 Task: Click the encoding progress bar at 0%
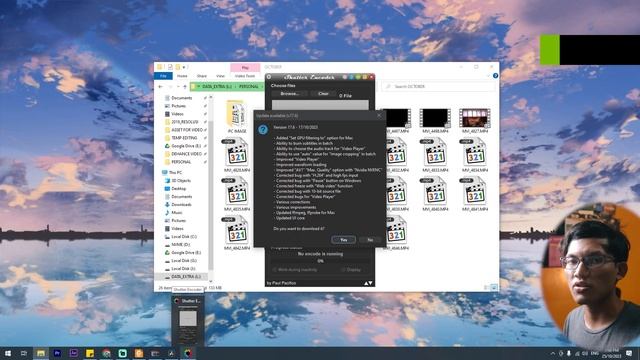pos(320,261)
